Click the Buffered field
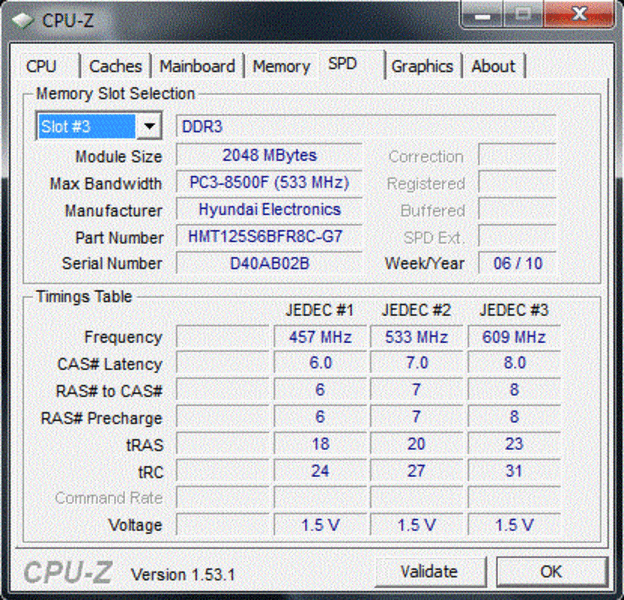 (517, 208)
